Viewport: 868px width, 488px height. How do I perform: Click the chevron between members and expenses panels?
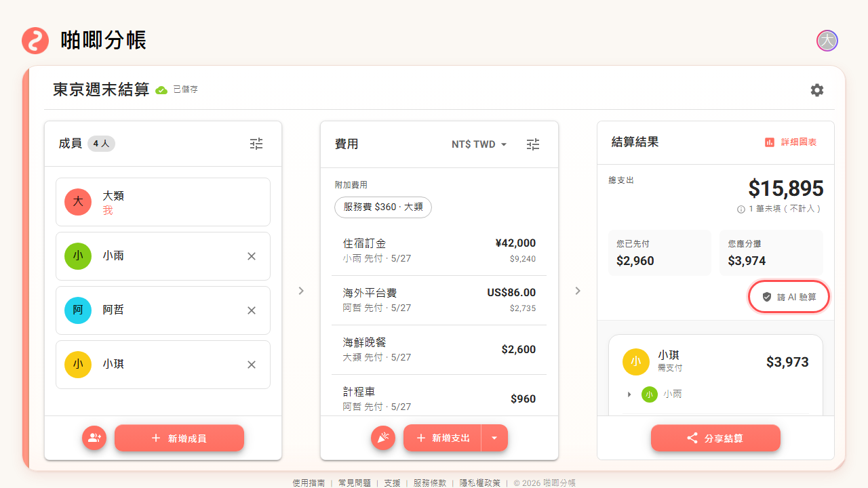click(301, 291)
